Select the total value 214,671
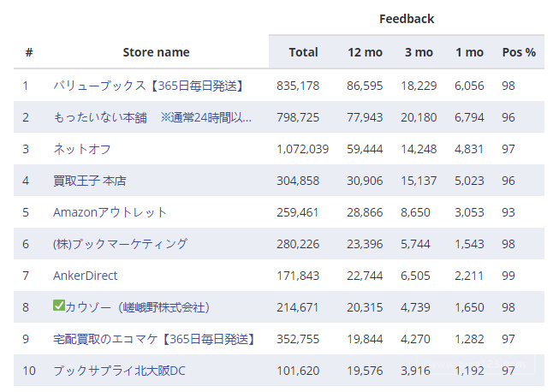553x392 pixels. point(297,307)
